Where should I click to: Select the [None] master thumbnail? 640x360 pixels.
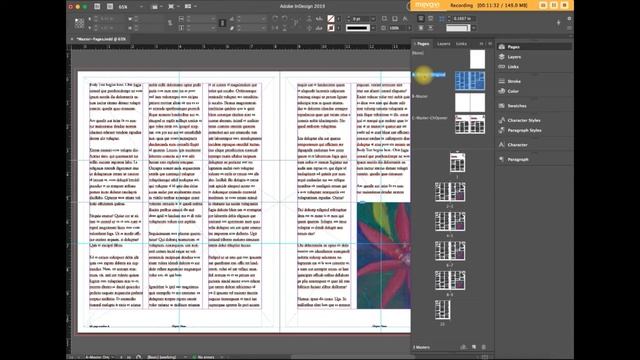[x=477, y=59]
